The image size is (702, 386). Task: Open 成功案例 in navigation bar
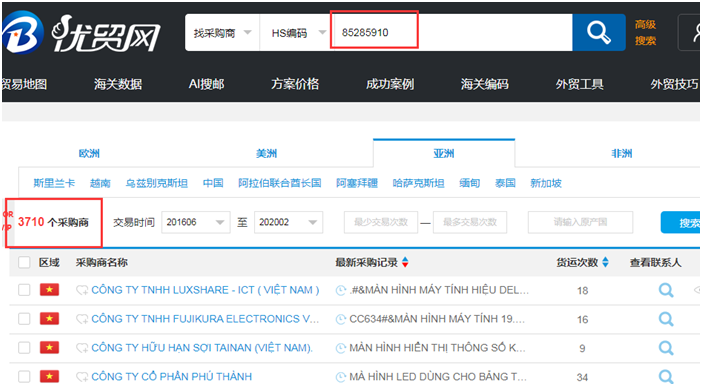click(x=390, y=84)
